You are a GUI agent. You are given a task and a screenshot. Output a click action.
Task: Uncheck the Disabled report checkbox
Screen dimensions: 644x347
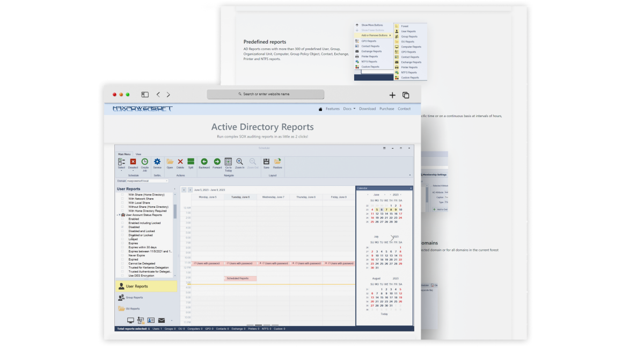click(x=122, y=227)
